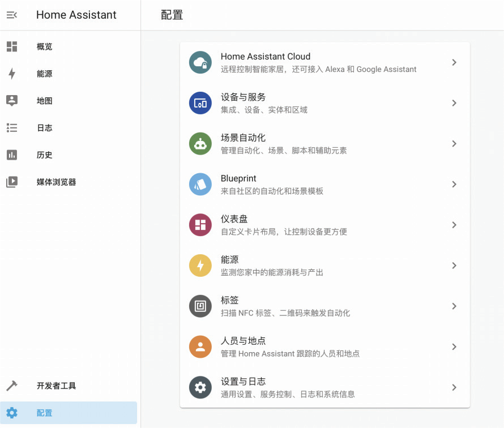Open the Home Assistant Cloud title link
The height and width of the screenshot is (428, 504).
click(266, 57)
